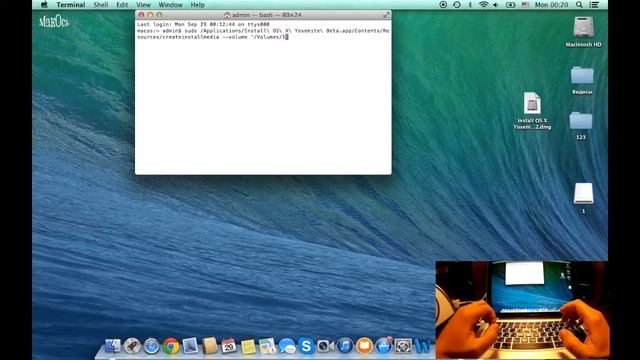
Task: Click the 'Last login' line in Terminal
Action: [x=203, y=24]
